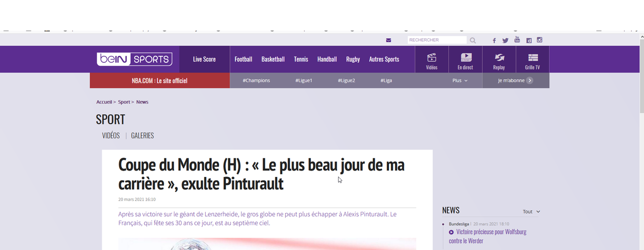Open the Dailymotion icon
Viewport: 644px width, 250px height.
point(529,40)
